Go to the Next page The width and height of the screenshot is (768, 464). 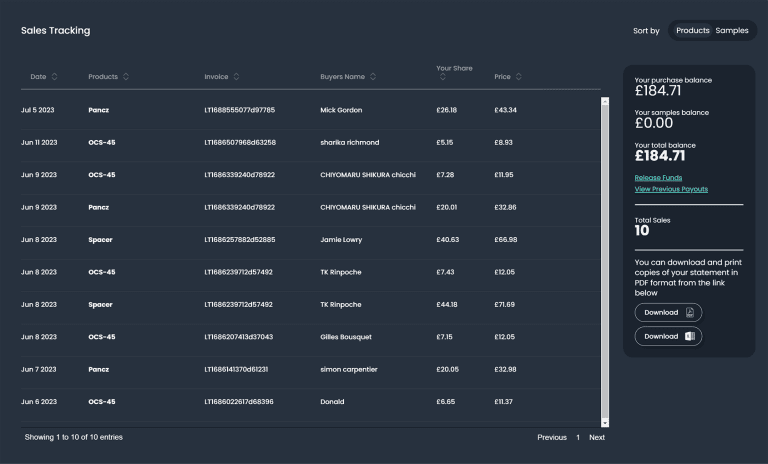click(596, 437)
